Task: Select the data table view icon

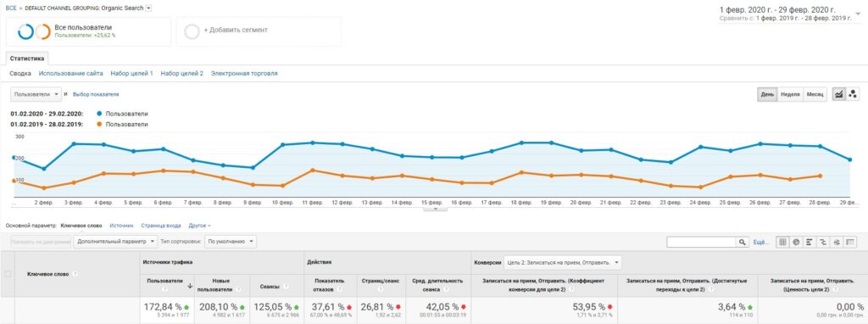Action: (782, 242)
